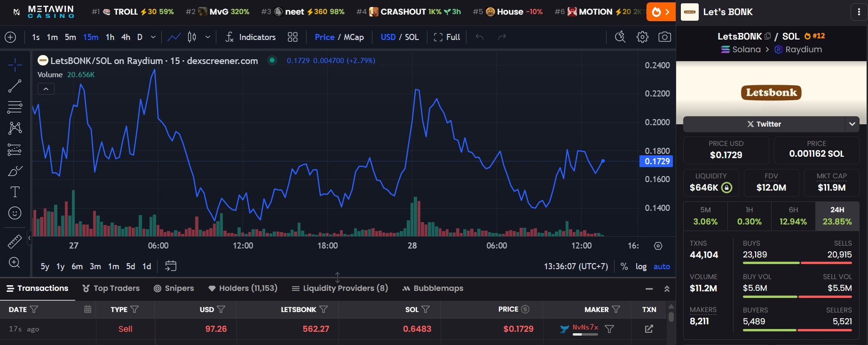The height and width of the screenshot is (345, 868).
Task: Toggle auto scale for price axis
Action: tap(662, 266)
